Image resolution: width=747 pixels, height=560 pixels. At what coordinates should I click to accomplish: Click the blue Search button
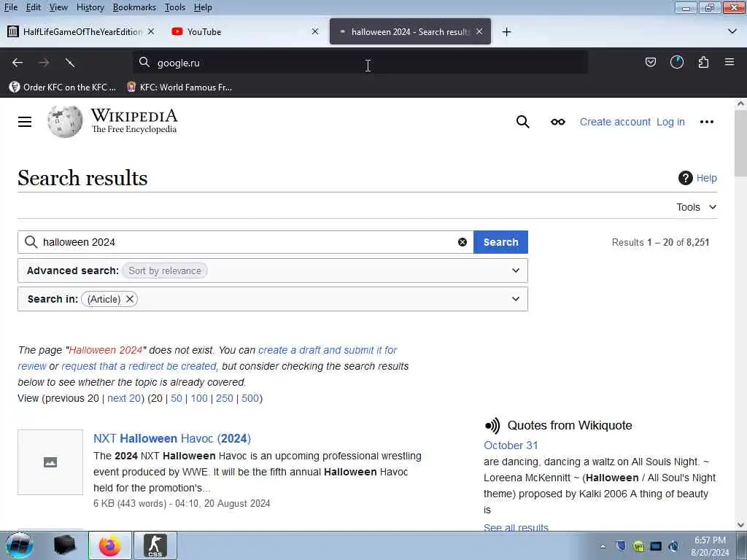coord(500,242)
